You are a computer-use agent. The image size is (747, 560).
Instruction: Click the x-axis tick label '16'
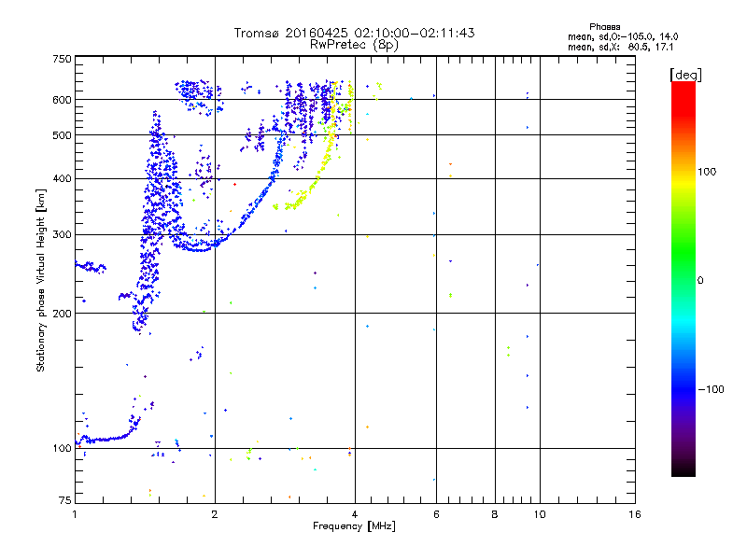pyautogui.click(x=635, y=514)
